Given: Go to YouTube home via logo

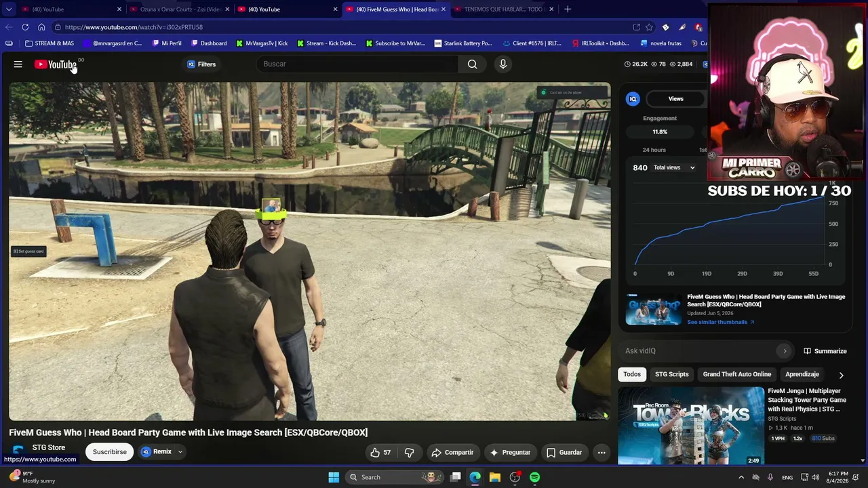Looking at the screenshot, I should tap(56, 64).
